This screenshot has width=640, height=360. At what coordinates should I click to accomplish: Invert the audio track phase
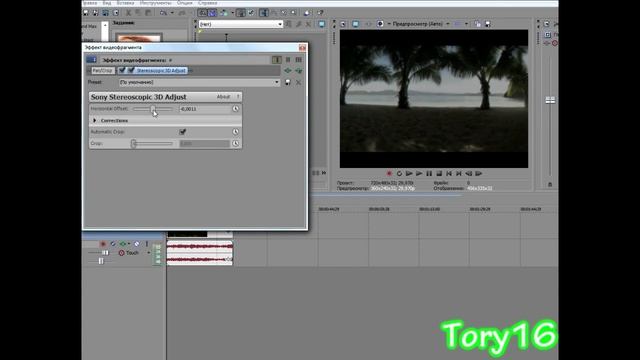(113, 244)
